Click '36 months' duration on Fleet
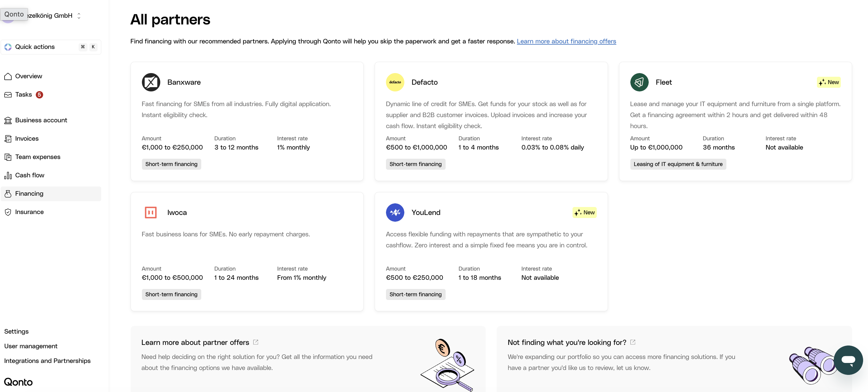Viewport: 868px width, 392px height. click(x=719, y=147)
